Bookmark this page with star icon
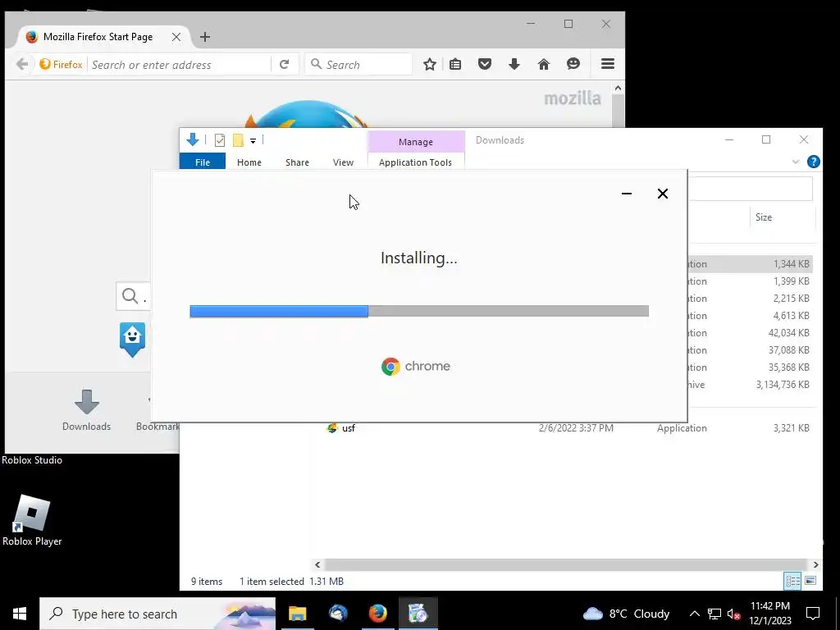 coord(430,65)
